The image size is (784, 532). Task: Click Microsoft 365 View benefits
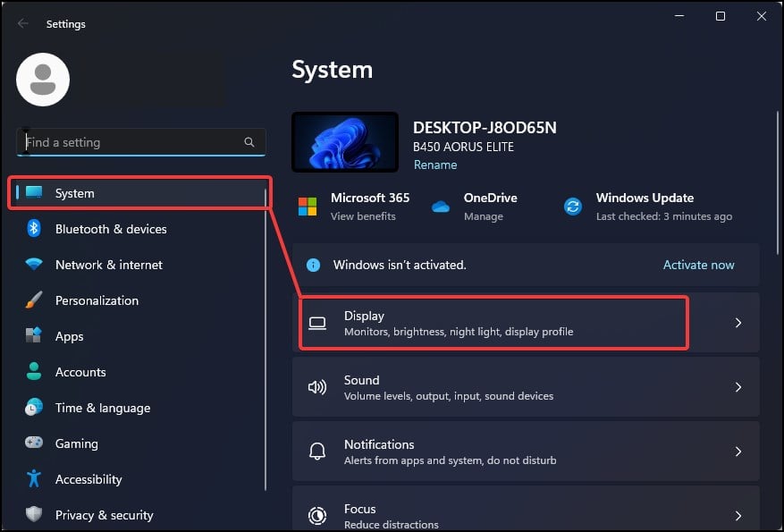pos(363,216)
